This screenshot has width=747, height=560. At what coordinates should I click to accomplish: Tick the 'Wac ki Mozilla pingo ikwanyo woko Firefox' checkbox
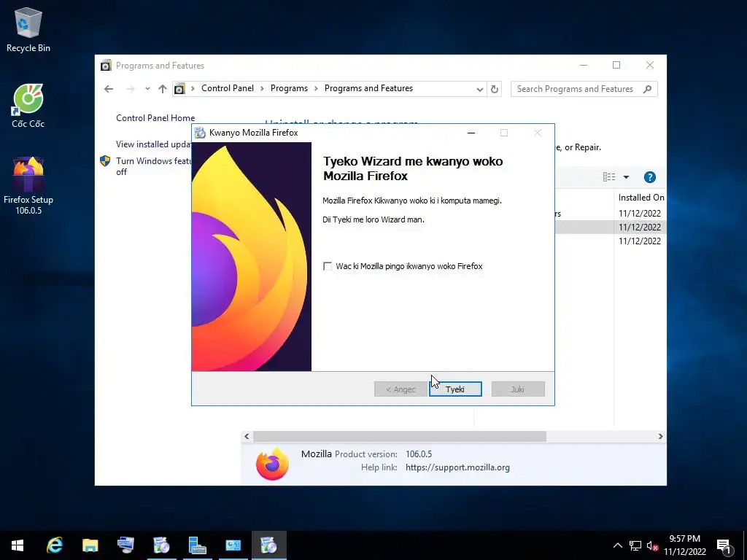pos(328,266)
